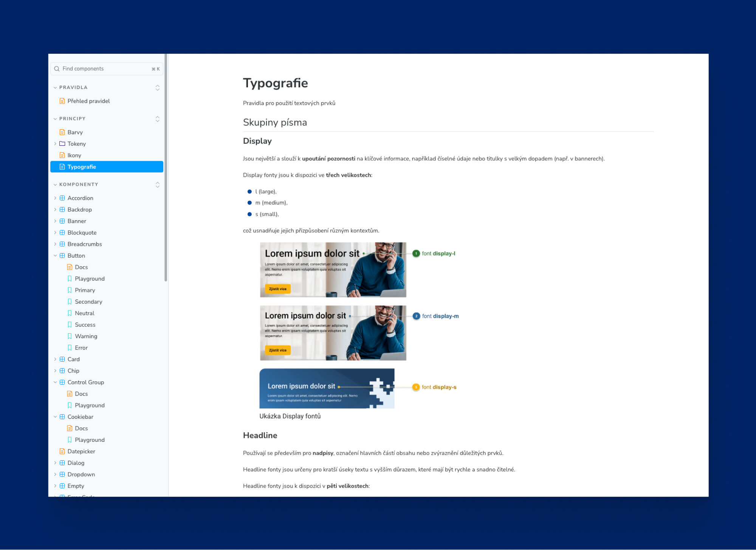Expand all in PRINCIPY section arrows
756x550 pixels.
pyautogui.click(x=158, y=119)
